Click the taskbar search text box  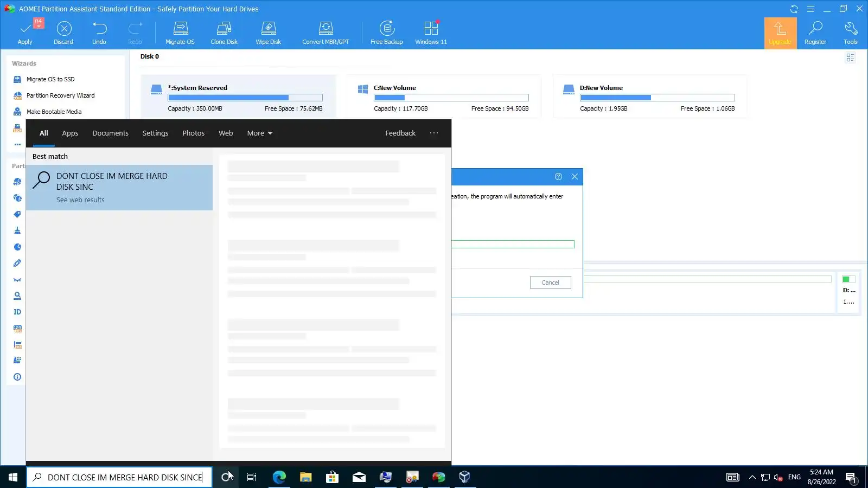coord(119,477)
